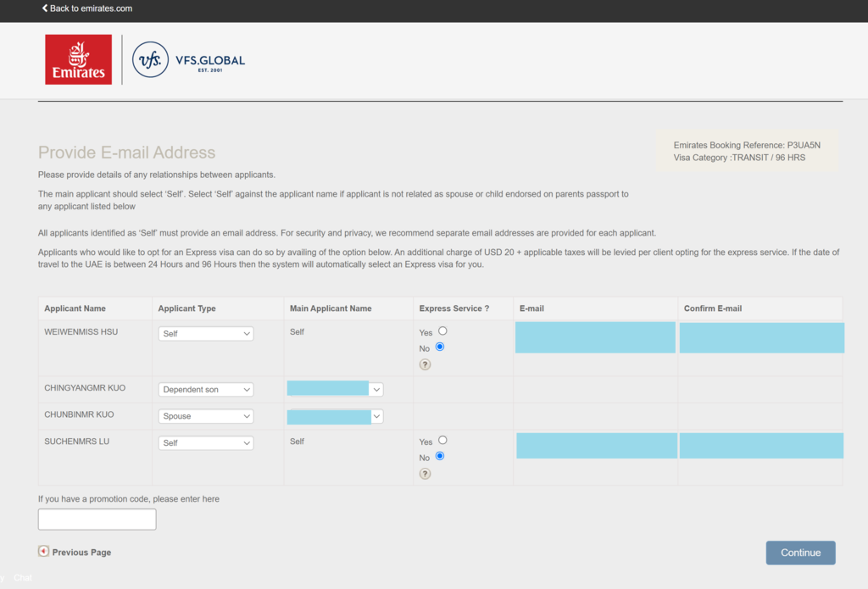The image size is (868, 589).
Task: Open Applicant Type dropdown for SUCHENMRS LU
Action: pos(206,443)
